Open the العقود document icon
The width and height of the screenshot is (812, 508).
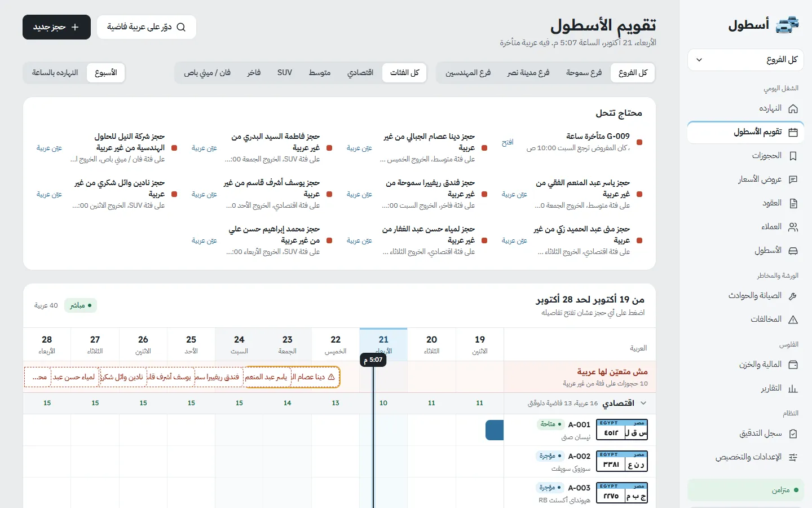(x=793, y=203)
